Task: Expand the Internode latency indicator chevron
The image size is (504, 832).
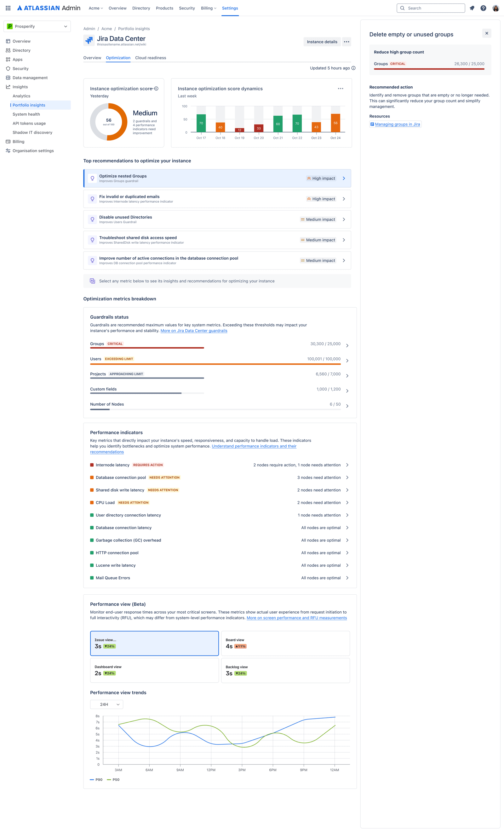Action: click(x=347, y=465)
